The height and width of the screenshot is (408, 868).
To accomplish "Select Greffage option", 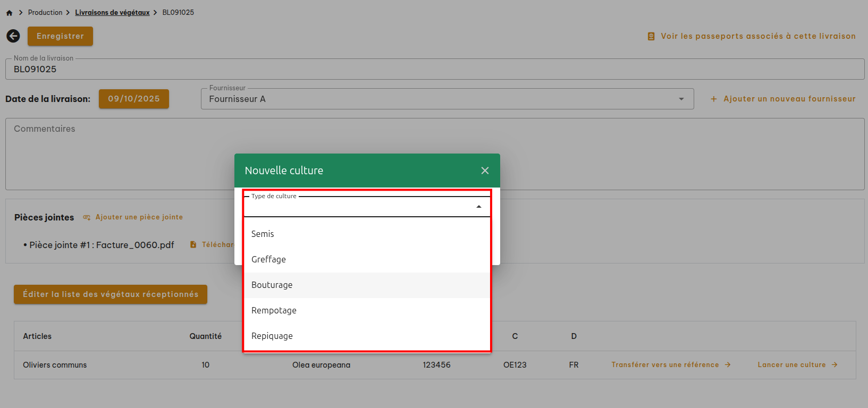I will [x=268, y=259].
